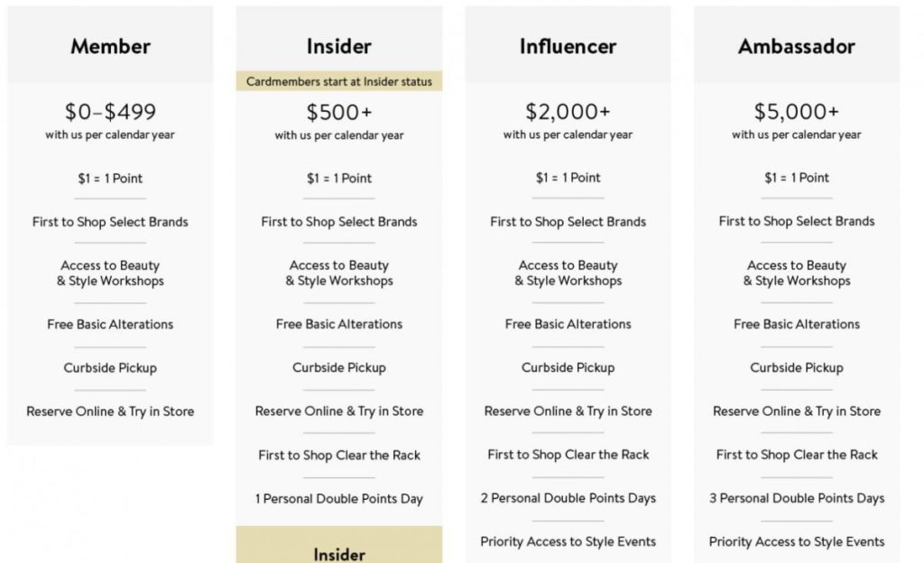Click the bottom gold Insider banner

point(339,545)
